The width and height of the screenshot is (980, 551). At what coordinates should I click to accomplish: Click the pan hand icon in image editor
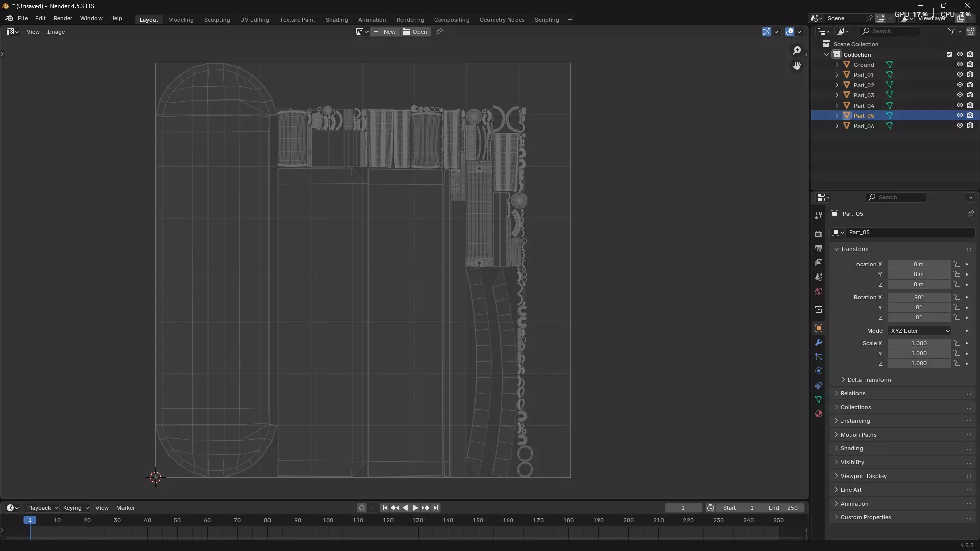[797, 66]
